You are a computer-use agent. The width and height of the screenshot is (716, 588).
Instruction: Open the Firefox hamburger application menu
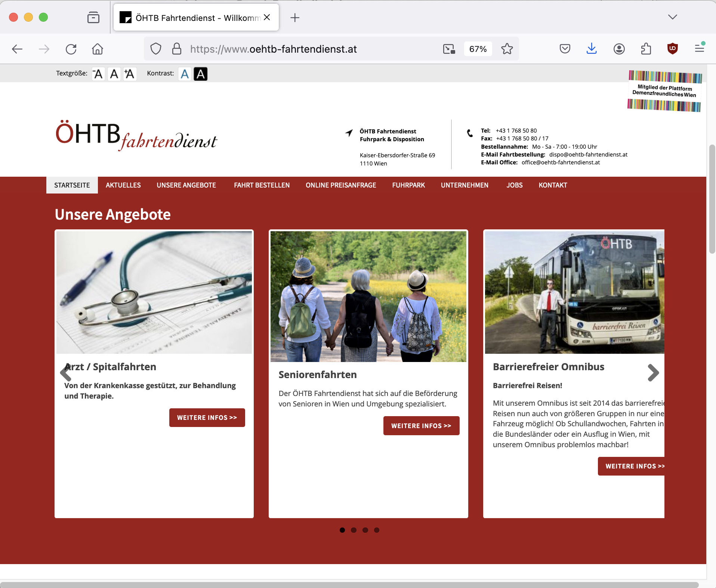click(699, 49)
